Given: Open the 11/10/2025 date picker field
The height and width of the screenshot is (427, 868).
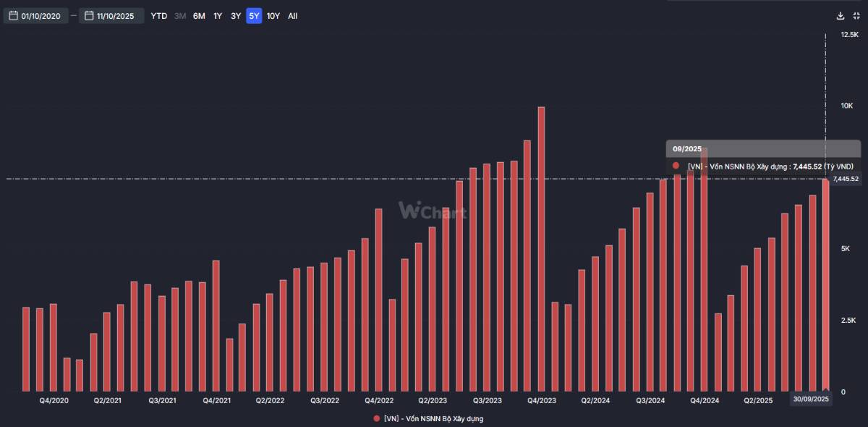Looking at the screenshot, I should point(112,14).
